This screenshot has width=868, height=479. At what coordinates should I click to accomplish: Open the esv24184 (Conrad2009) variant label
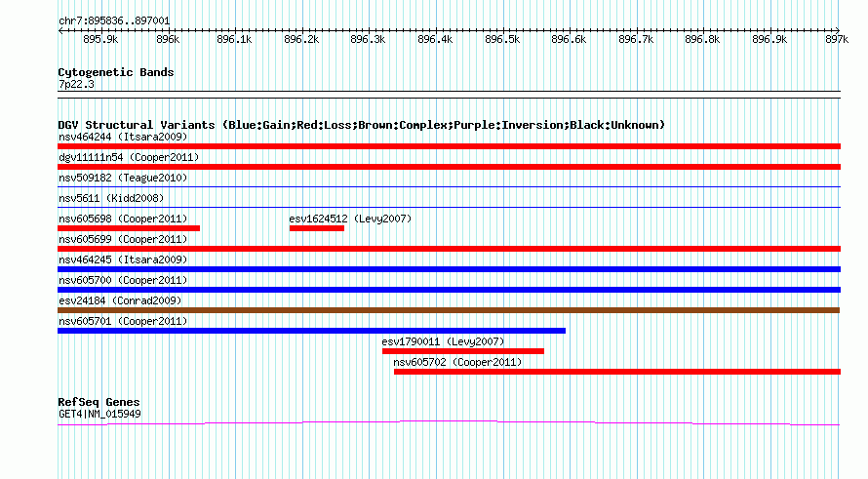pyautogui.click(x=120, y=300)
